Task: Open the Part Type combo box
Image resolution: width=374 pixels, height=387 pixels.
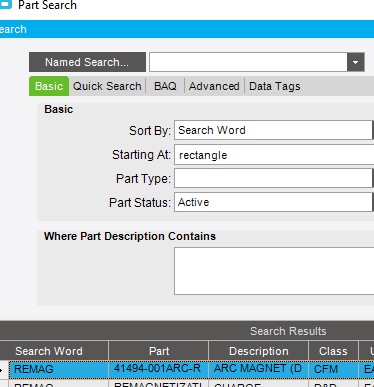Action: [274, 178]
